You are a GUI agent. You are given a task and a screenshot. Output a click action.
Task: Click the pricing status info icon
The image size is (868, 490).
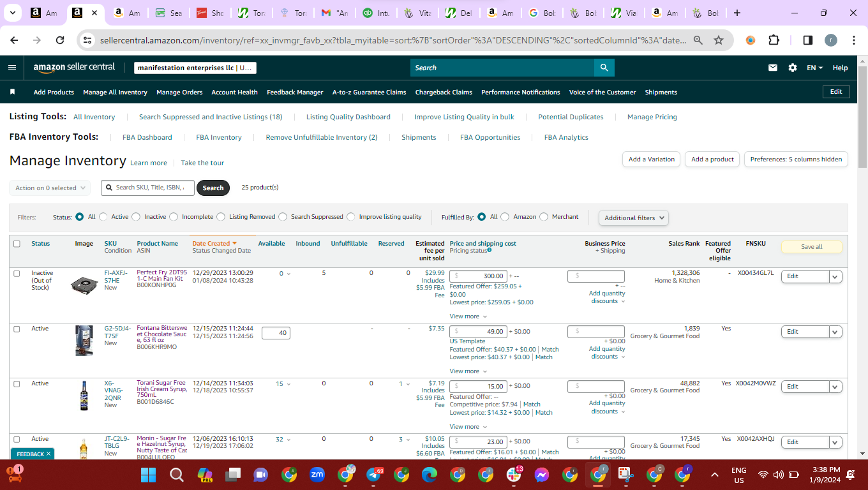[490, 251]
